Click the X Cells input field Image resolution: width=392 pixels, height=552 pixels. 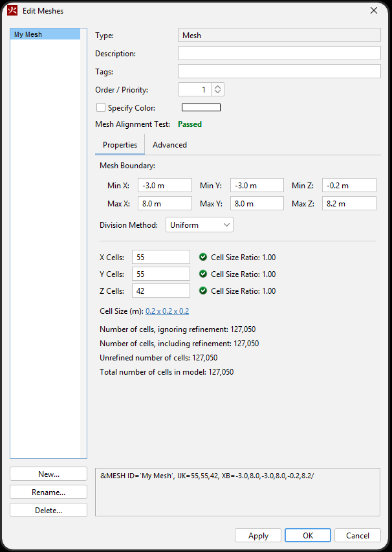pyautogui.click(x=161, y=257)
